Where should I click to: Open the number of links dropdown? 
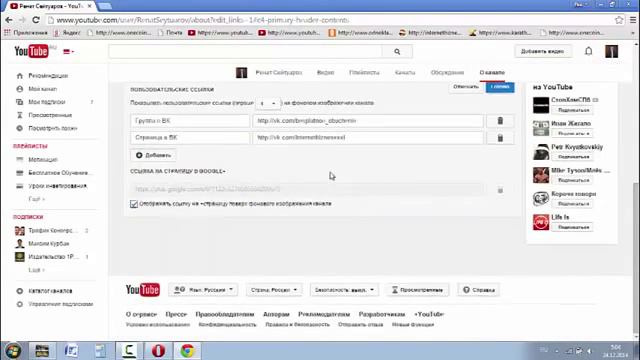[x=268, y=103]
